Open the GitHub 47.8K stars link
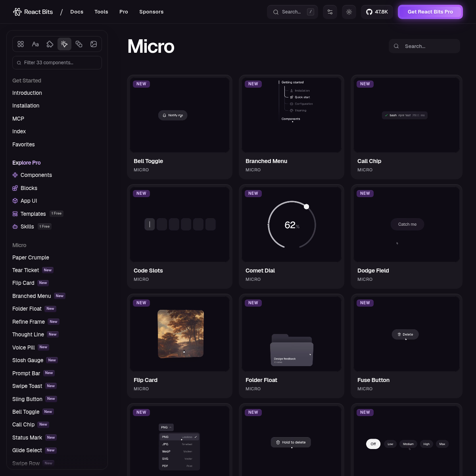The height and width of the screenshot is (476, 476). point(377,12)
